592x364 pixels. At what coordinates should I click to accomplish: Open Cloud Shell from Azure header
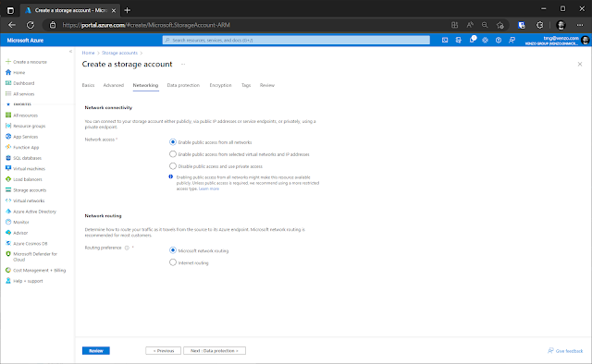coord(445,40)
